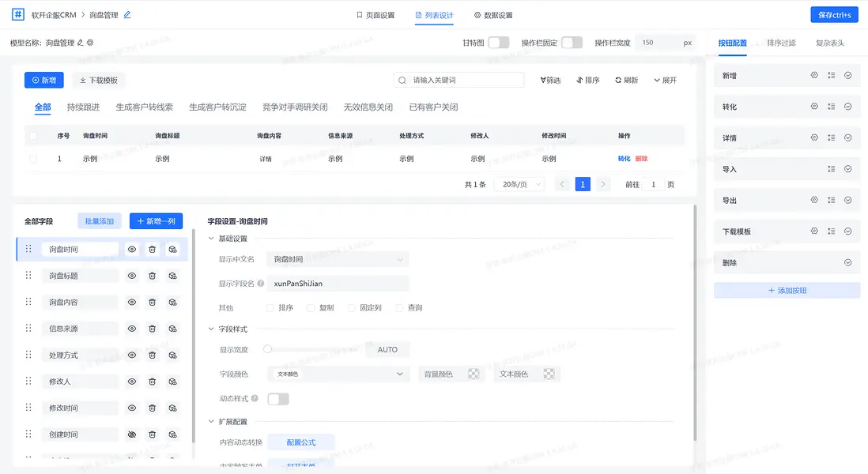Delete the 询盘时间 field via trash icon
Image resolution: width=868 pixels, height=474 pixels.
pyautogui.click(x=153, y=250)
